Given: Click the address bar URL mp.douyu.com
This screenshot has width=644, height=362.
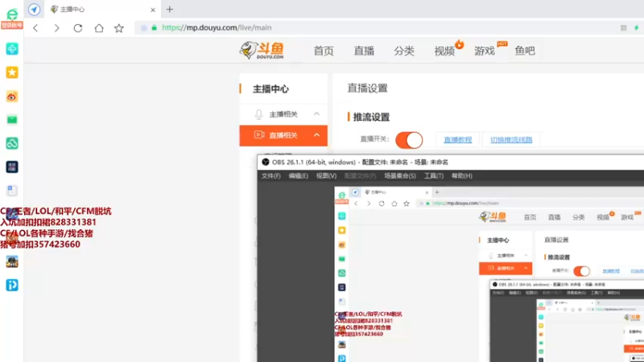Looking at the screenshot, I should pyautogui.click(x=217, y=27).
